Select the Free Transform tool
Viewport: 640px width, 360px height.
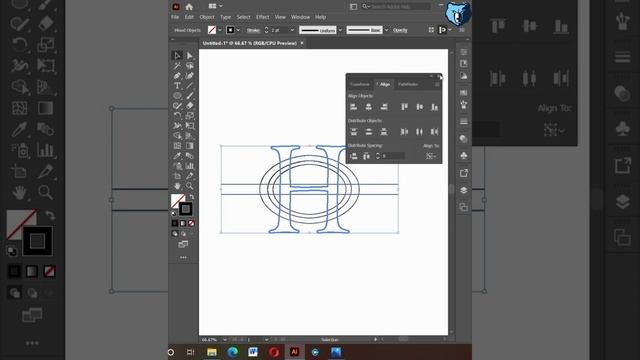click(189, 126)
